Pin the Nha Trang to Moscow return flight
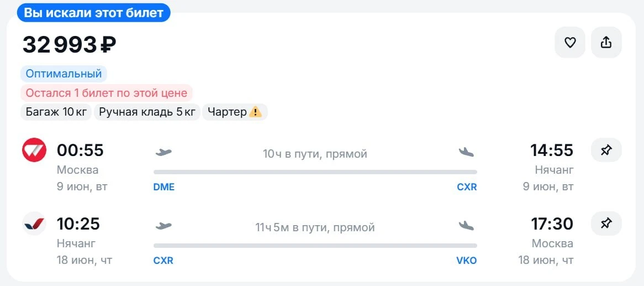 (x=606, y=223)
